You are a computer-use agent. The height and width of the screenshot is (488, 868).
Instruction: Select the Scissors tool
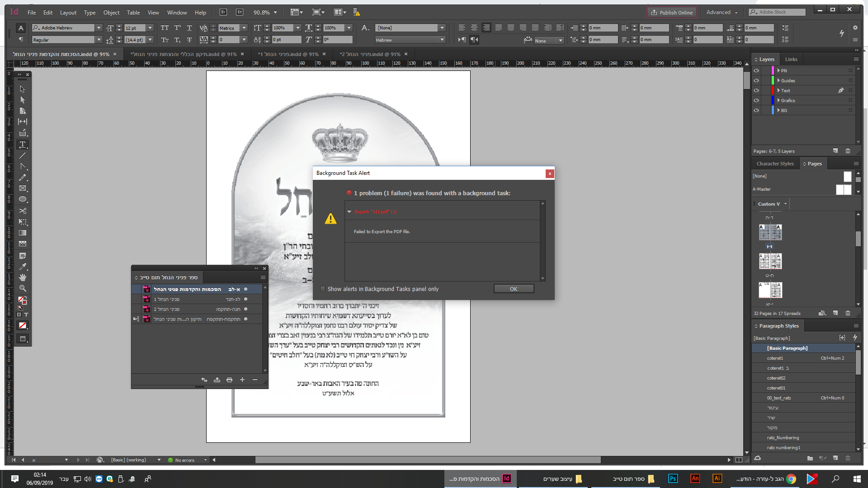coord(22,211)
